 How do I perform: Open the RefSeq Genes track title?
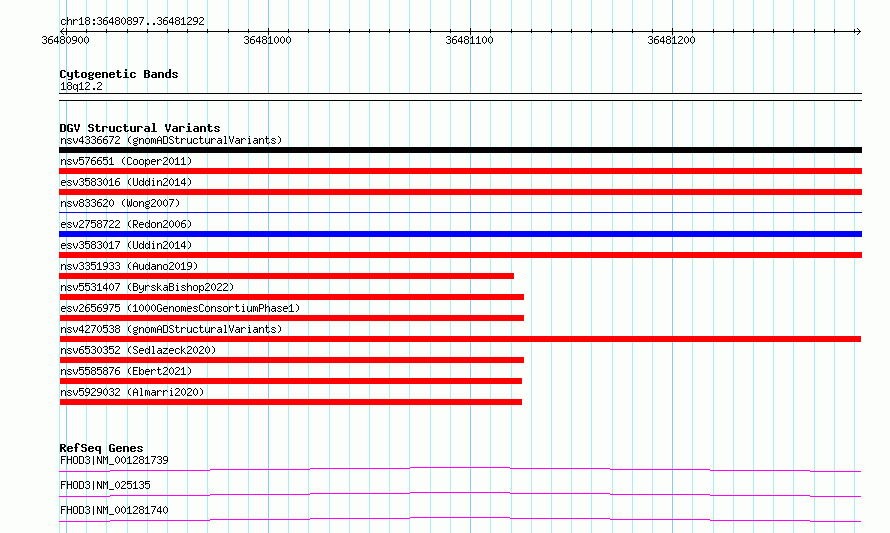(x=101, y=448)
